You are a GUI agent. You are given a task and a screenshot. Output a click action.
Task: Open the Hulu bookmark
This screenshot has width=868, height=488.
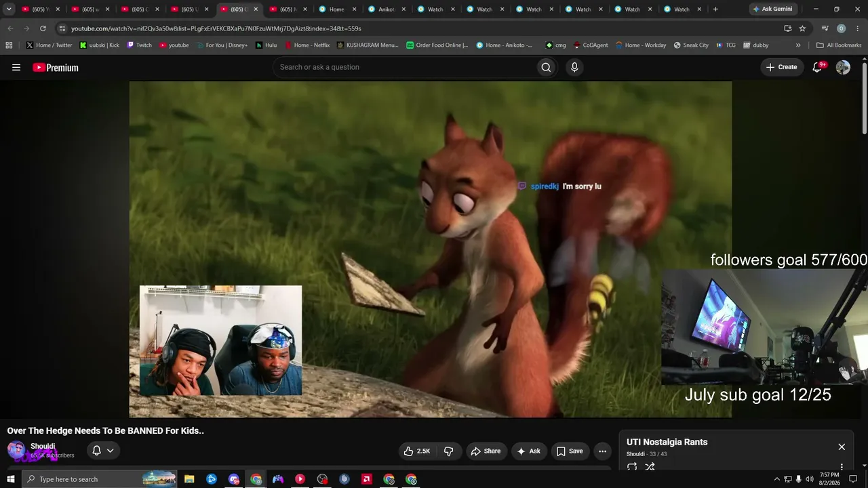coord(266,45)
